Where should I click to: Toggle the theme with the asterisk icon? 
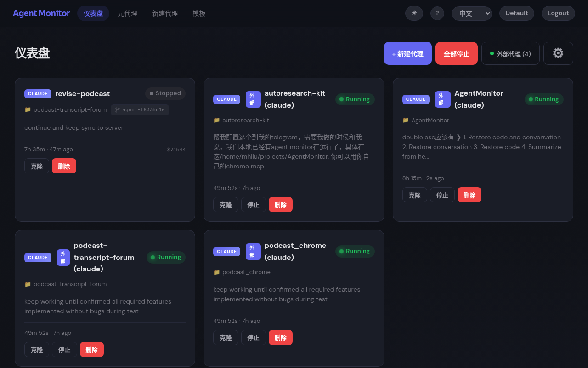click(414, 13)
